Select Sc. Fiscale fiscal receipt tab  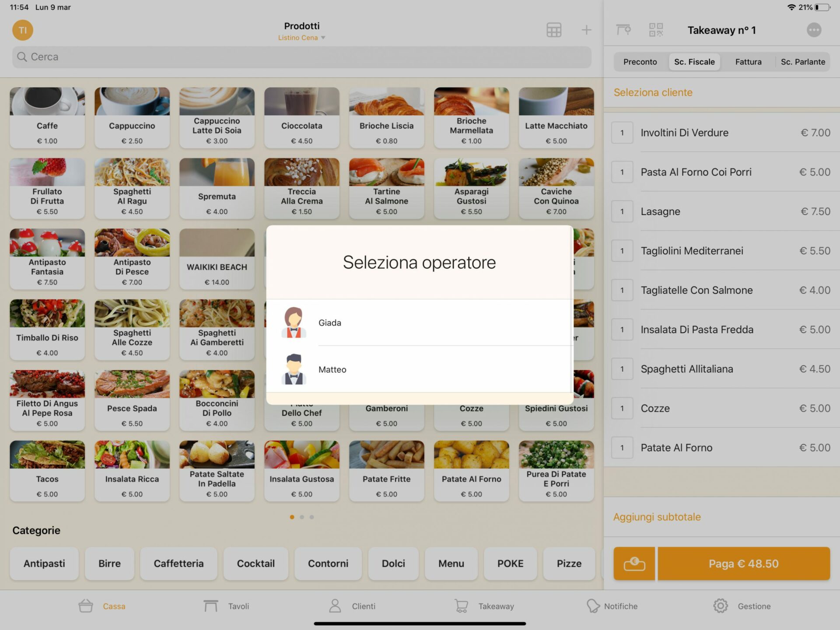pos(694,61)
